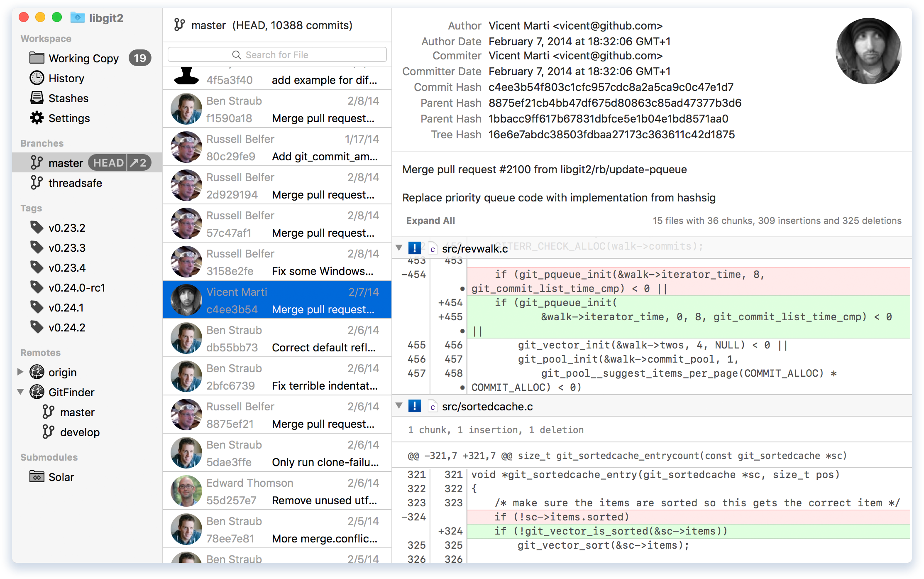
Task: Click the Solar submodule folder icon
Action: [37, 477]
